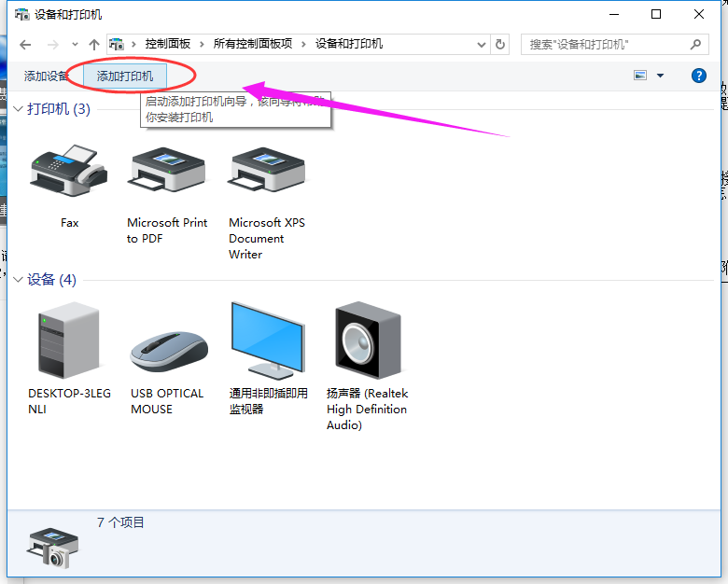Image resolution: width=728 pixels, height=584 pixels.
Task: Collapse the 设备 (4) group
Action: pyautogui.click(x=18, y=280)
